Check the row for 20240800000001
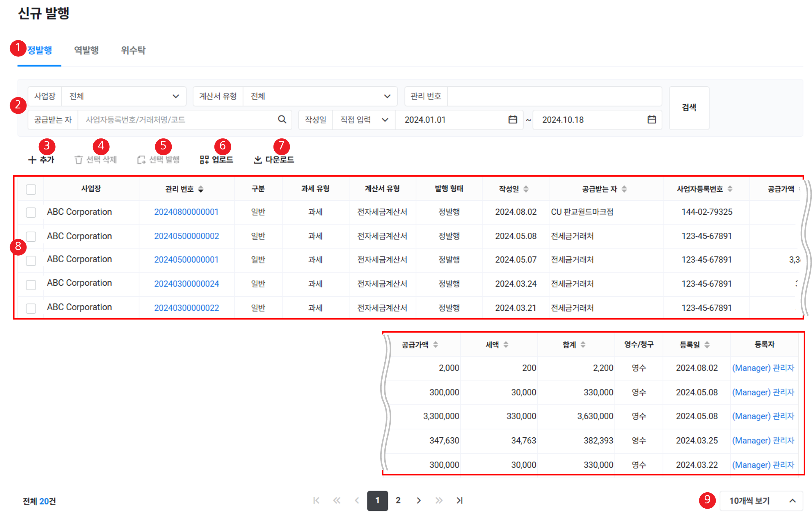The image size is (812, 513). point(31,212)
